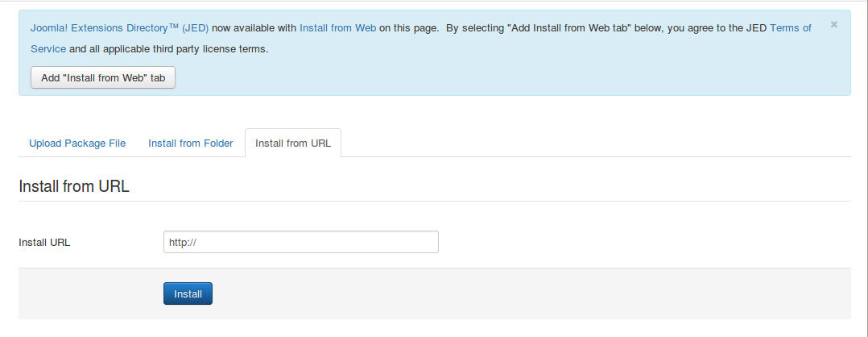Click the 'on this page' text in notice
The height and width of the screenshot is (337, 868).
click(408, 27)
